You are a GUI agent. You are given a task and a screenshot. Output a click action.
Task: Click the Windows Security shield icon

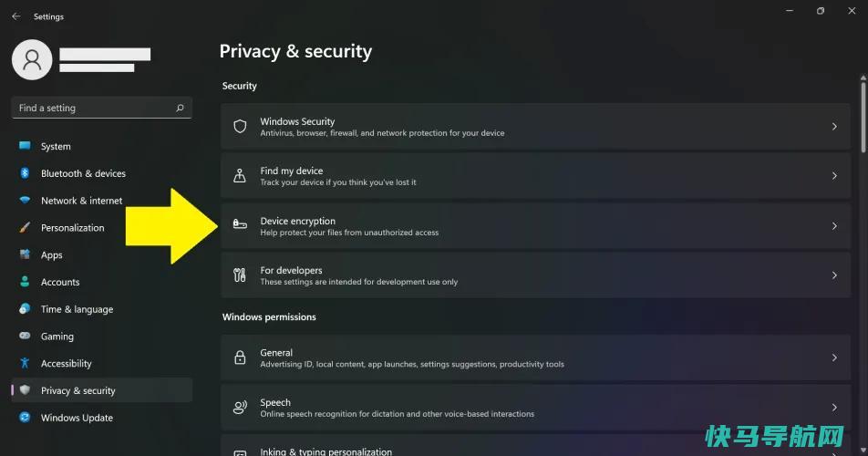[x=240, y=126]
